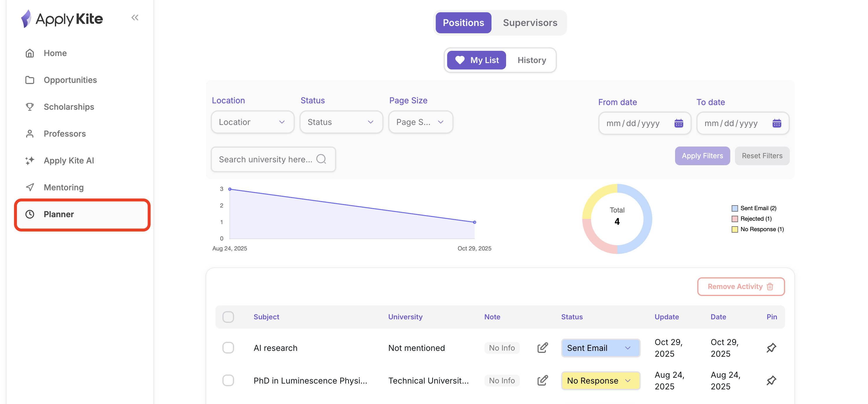Change status of AI research via Sent Email dropdown
The image size is (868, 404).
[x=600, y=347]
